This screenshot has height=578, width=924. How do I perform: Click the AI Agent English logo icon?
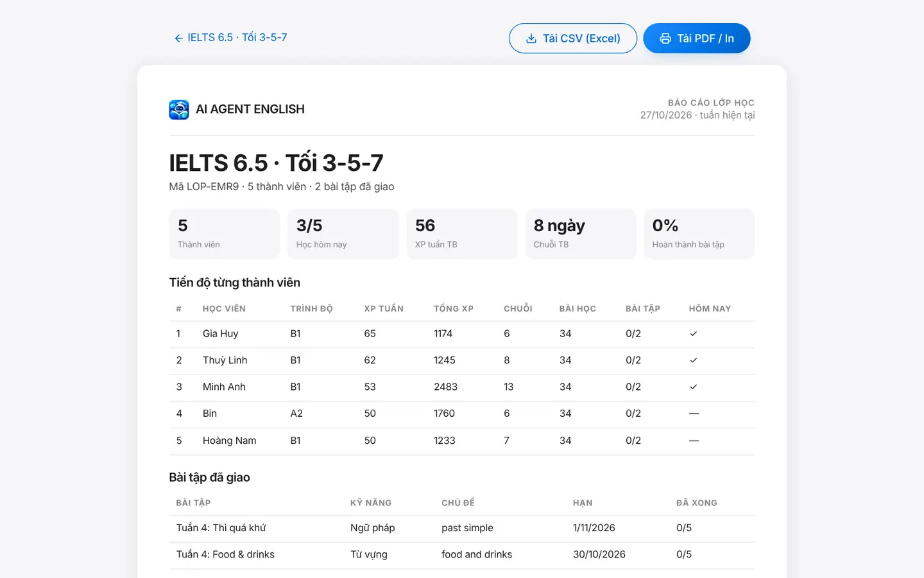click(179, 110)
